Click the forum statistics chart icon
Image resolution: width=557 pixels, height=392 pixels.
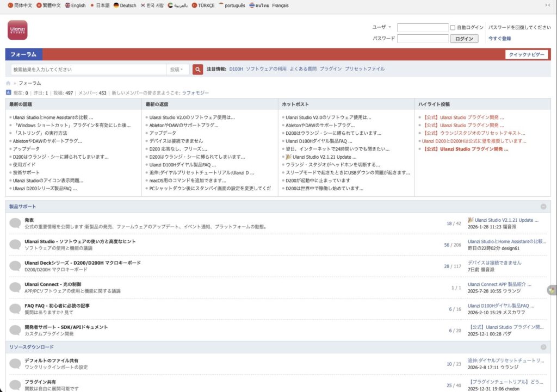pyautogui.click(x=8, y=93)
